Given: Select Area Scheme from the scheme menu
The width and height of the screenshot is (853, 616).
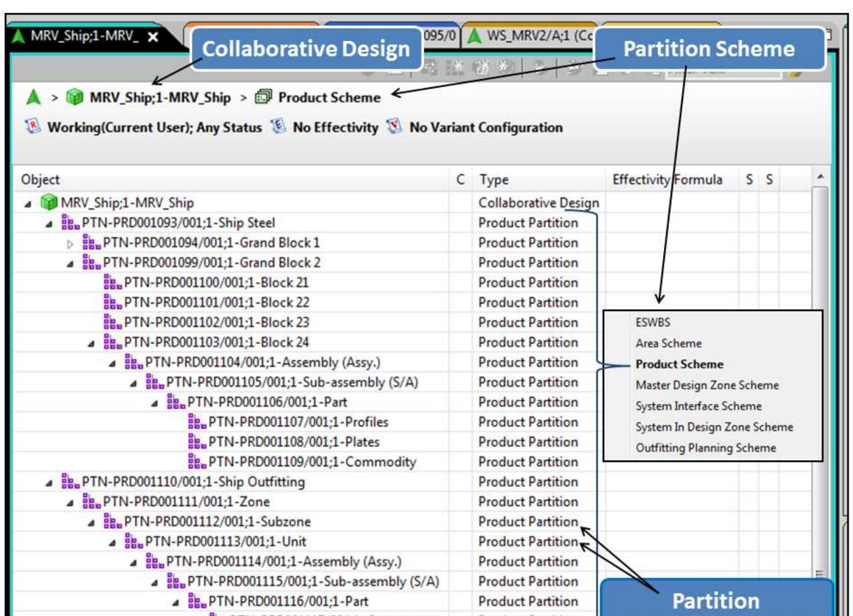Looking at the screenshot, I should pyautogui.click(x=668, y=344).
